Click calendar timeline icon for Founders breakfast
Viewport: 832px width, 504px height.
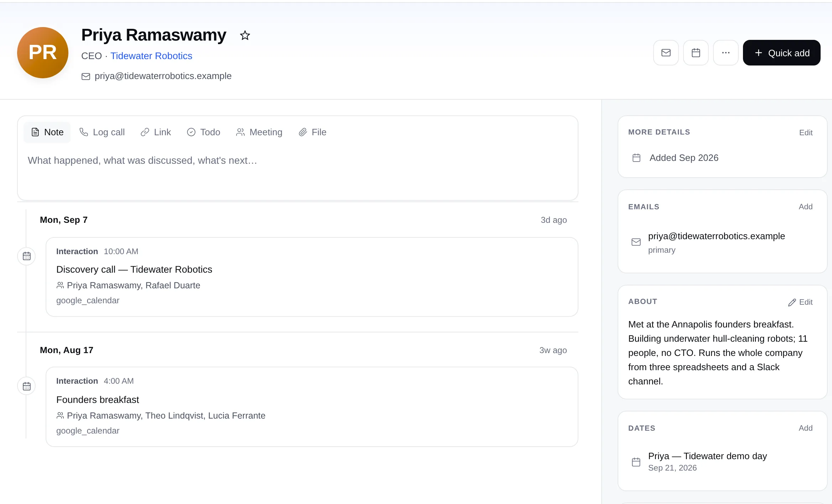click(27, 386)
